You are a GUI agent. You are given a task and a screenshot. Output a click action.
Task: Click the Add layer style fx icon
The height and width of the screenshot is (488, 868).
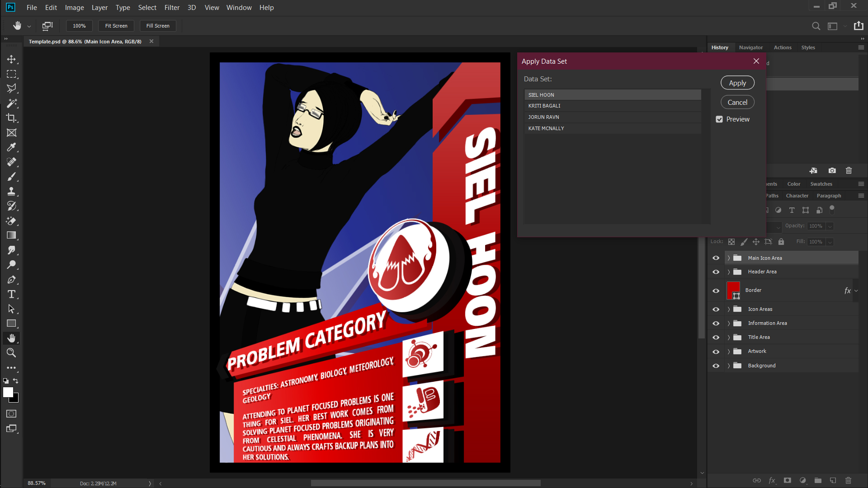[773, 480]
